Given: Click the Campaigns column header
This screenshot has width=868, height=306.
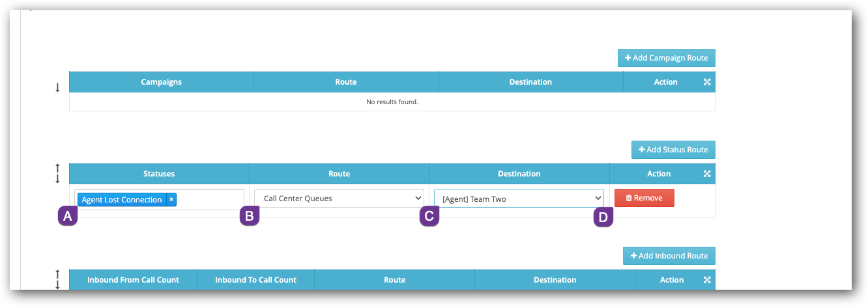Looking at the screenshot, I should click(161, 82).
